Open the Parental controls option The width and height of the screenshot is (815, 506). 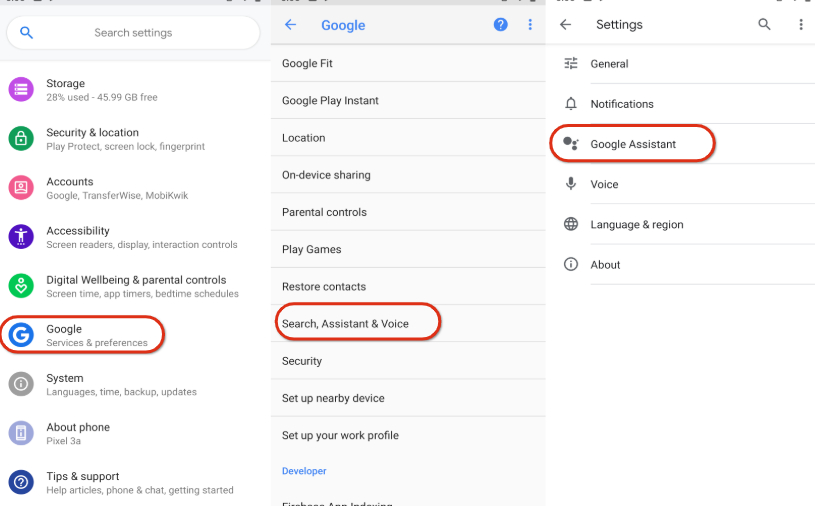pos(324,212)
